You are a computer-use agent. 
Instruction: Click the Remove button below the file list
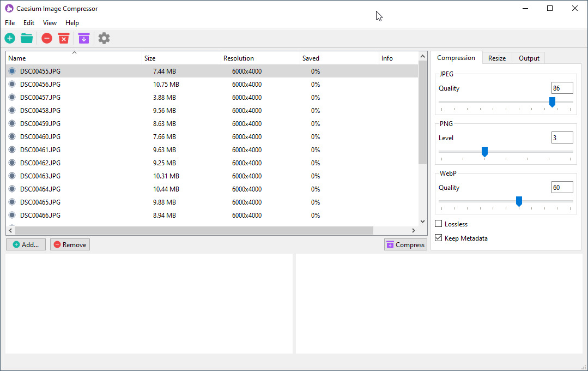tap(69, 244)
